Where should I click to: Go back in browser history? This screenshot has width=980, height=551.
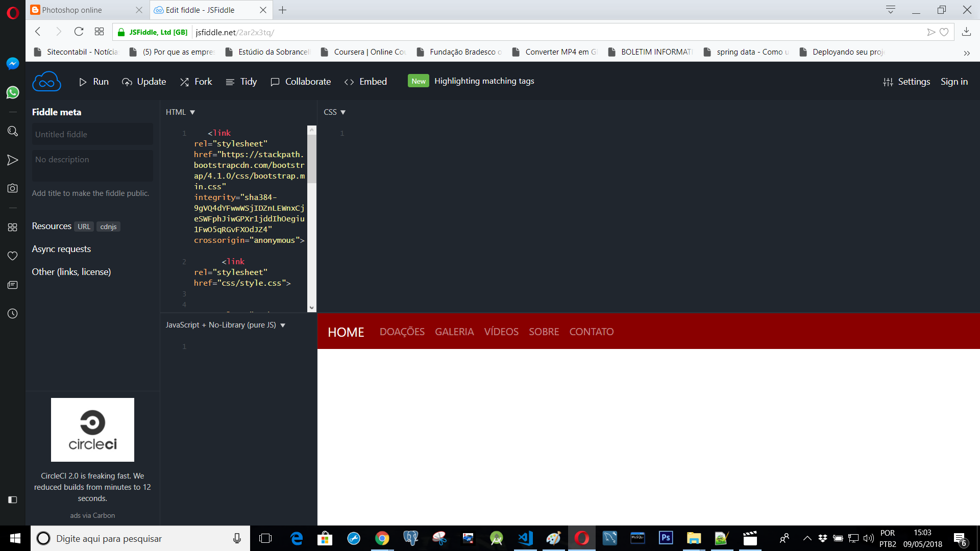click(x=38, y=32)
